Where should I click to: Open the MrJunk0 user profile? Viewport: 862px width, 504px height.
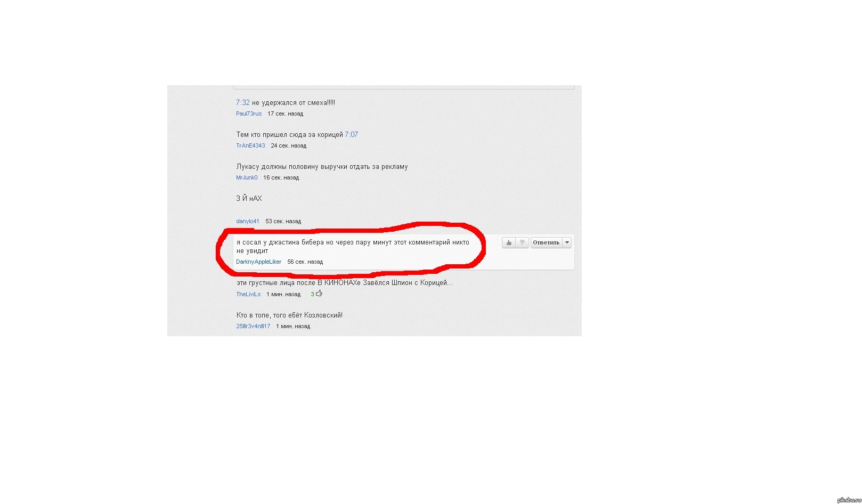tap(247, 177)
